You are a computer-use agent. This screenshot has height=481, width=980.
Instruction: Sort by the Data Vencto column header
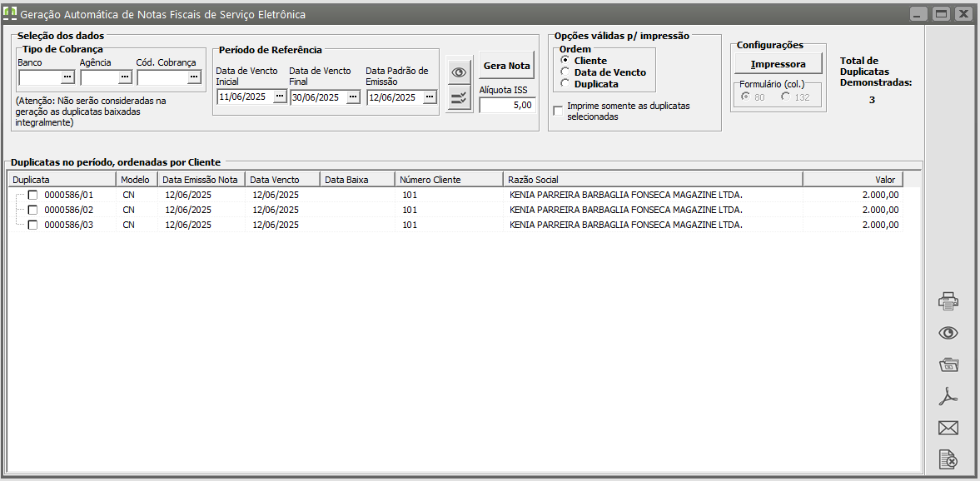pyautogui.click(x=282, y=179)
